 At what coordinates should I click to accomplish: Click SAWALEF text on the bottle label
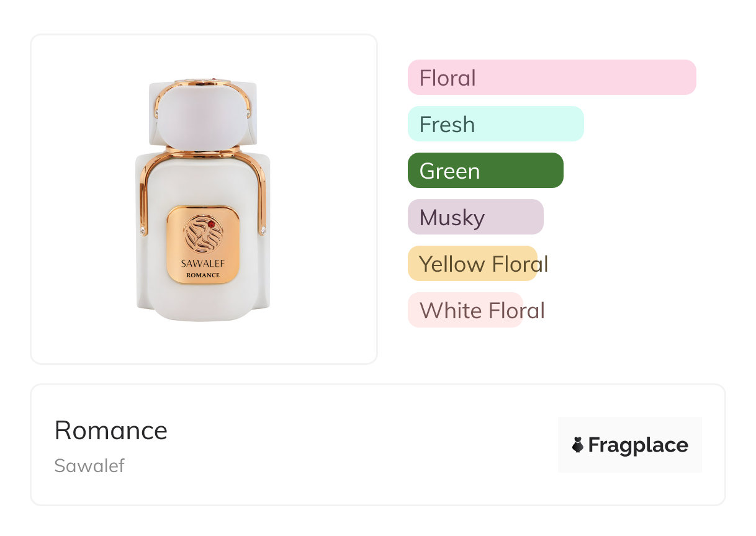pyautogui.click(x=203, y=263)
